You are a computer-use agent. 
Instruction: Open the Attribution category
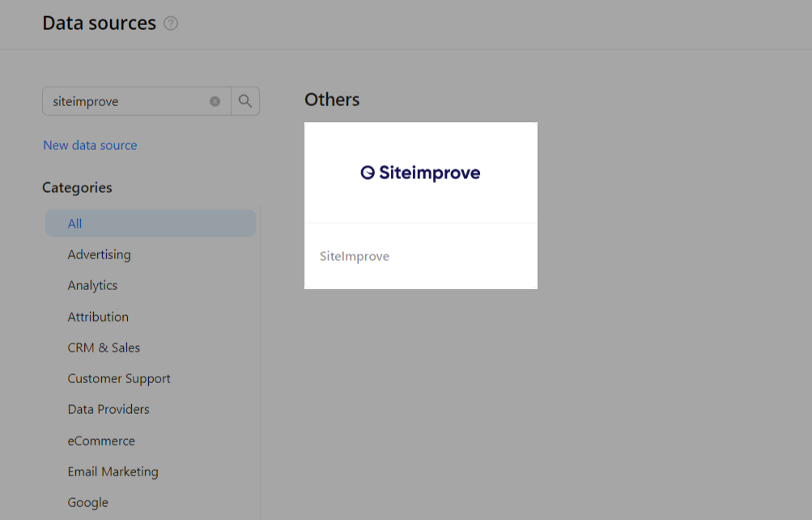97,317
